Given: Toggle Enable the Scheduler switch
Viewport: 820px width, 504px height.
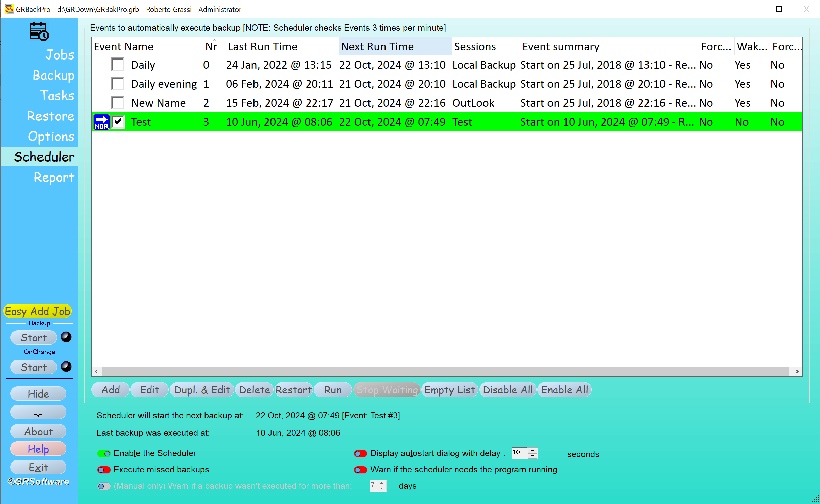Looking at the screenshot, I should [x=104, y=453].
